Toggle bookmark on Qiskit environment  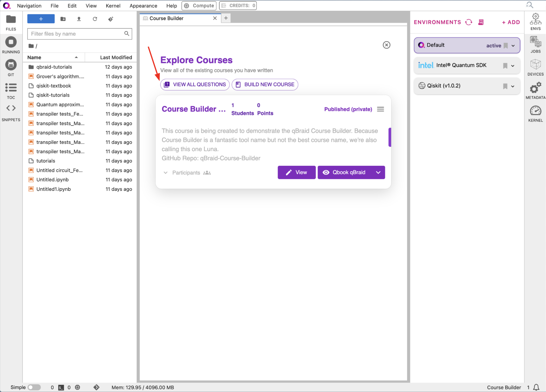coord(505,86)
